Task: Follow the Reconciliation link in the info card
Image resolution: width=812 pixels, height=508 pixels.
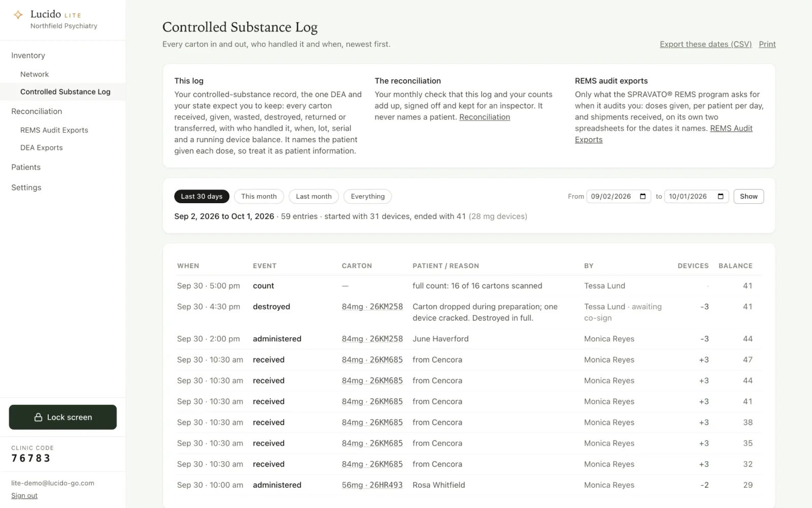Action: [485, 117]
